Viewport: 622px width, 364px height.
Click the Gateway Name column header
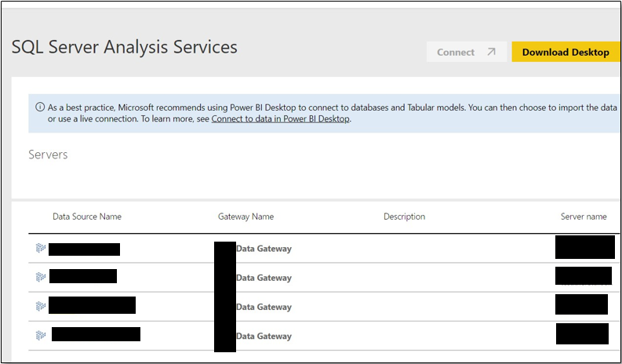(246, 217)
